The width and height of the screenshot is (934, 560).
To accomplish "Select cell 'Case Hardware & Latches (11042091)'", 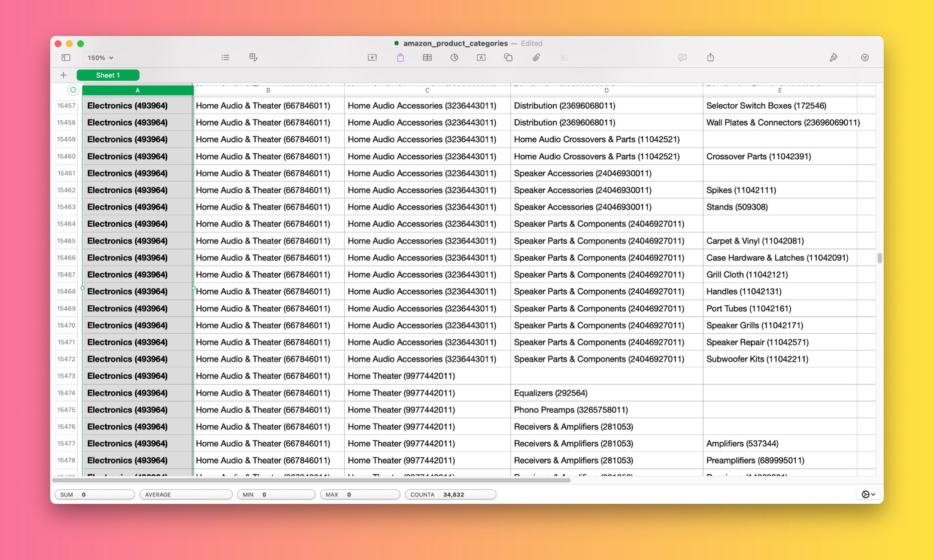I will pyautogui.click(x=780, y=258).
